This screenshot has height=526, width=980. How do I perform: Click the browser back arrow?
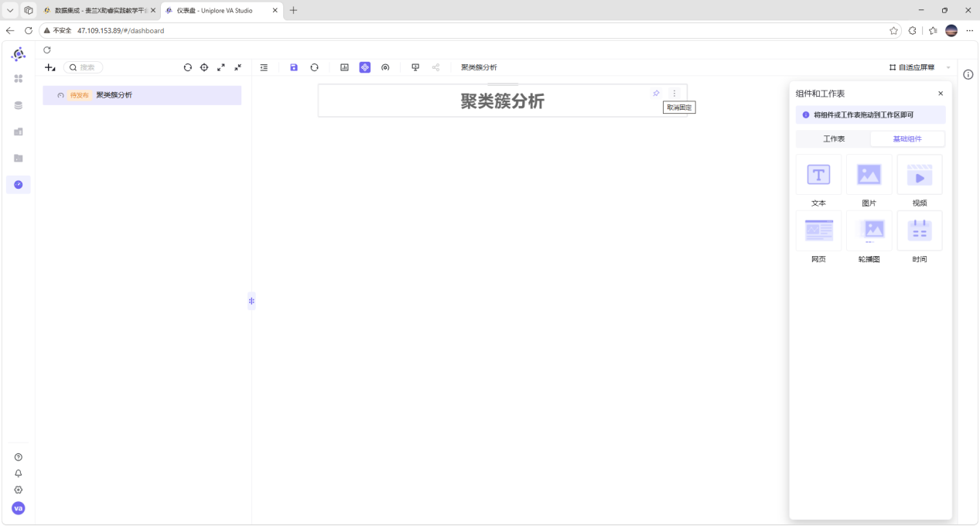click(x=10, y=31)
